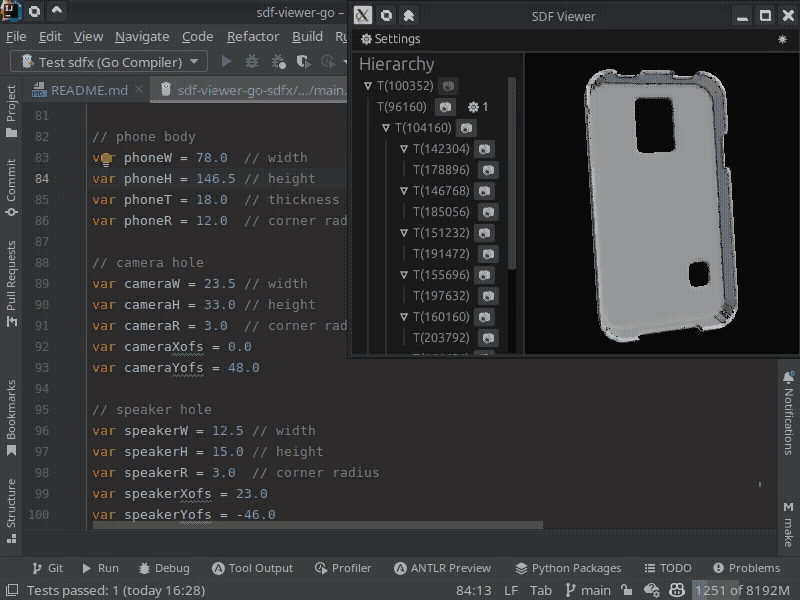Start debugging with the bug icon
This screenshot has width=800, height=600.
(x=252, y=62)
